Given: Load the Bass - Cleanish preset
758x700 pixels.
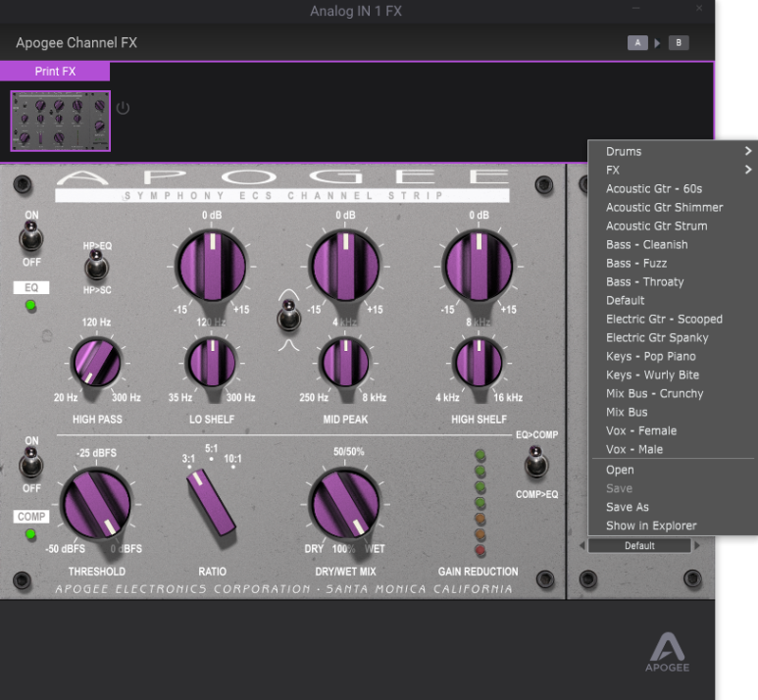Looking at the screenshot, I should [675, 245].
